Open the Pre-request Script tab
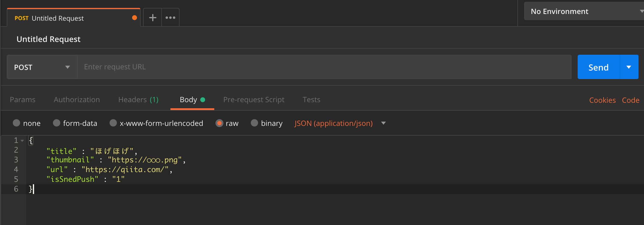The width and height of the screenshot is (644, 225). 254,100
